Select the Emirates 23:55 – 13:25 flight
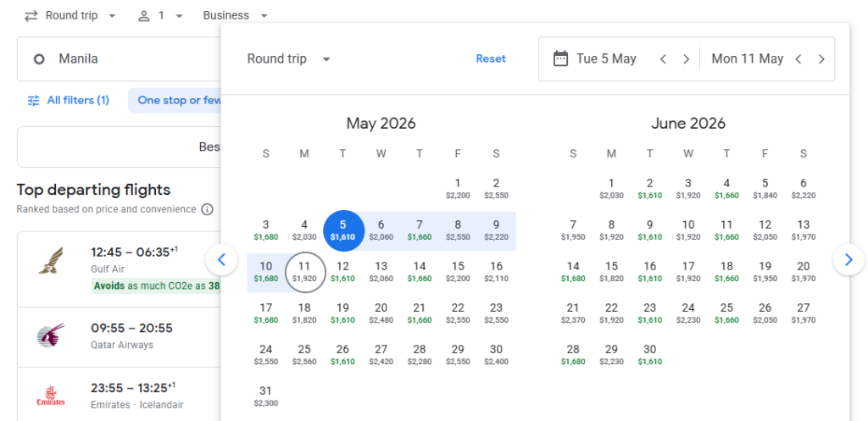Screen dimensions: 868x421 click(x=119, y=394)
